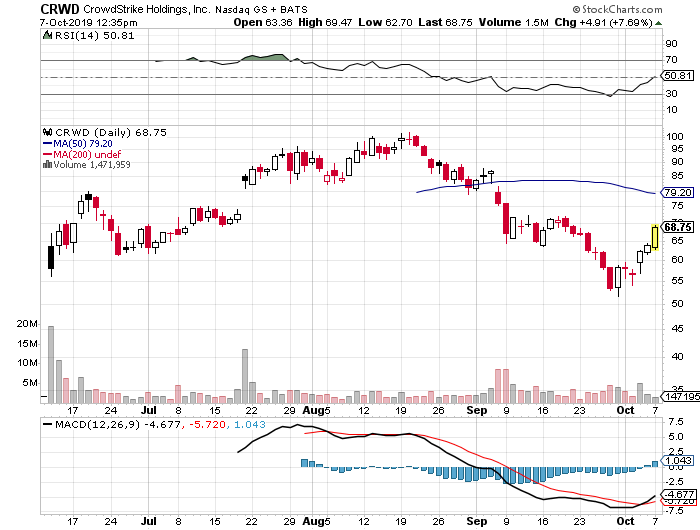Click the red MA(200) legend line marker
This screenshot has height=530, width=700.
click(x=47, y=154)
